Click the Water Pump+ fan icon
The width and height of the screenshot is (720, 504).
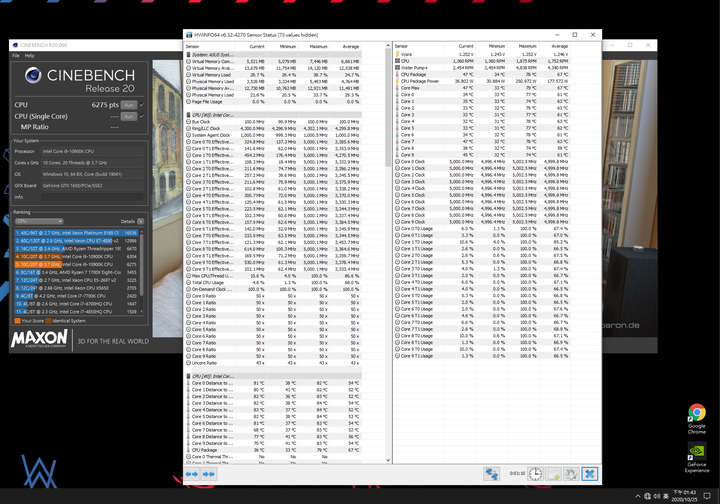click(x=398, y=67)
